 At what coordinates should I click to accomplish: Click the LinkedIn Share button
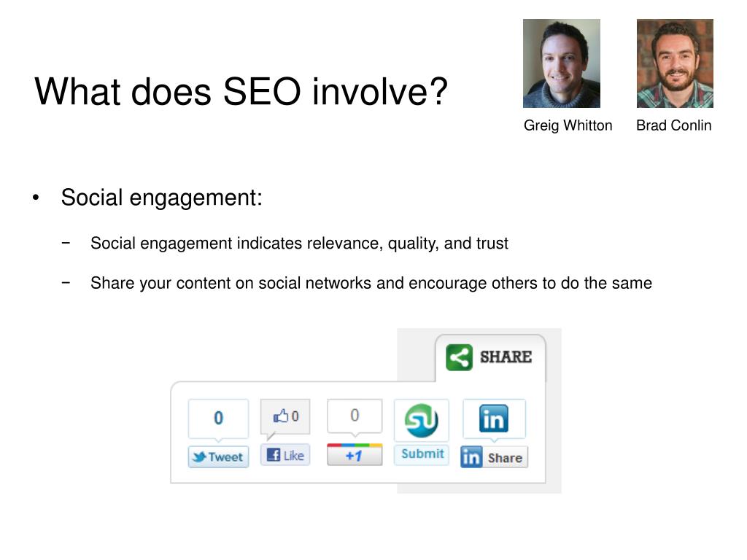pyautogui.click(x=494, y=457)
